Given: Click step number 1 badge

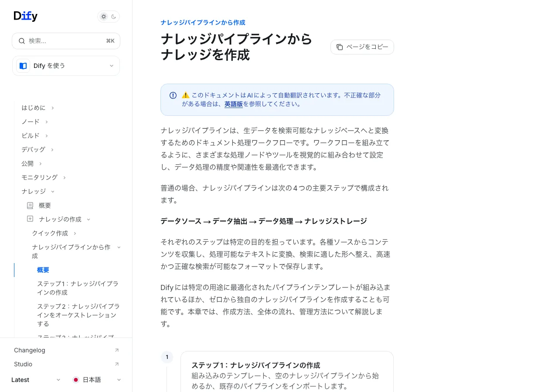Looking at the screenshot, I should 167,357.
